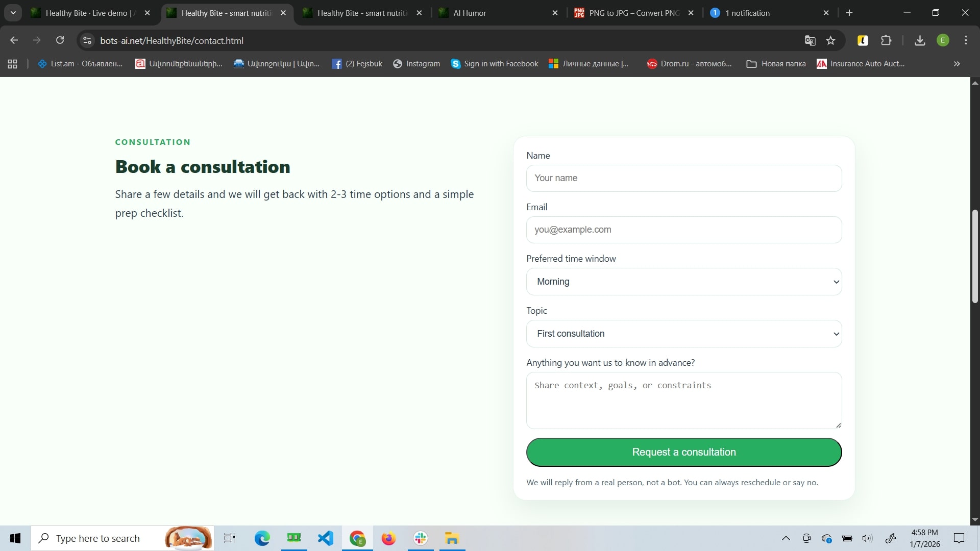The width and height of the screenshot is (980, 551).
Task: Switch to PNG to JPG converter tab
Action: pos(633,13)
